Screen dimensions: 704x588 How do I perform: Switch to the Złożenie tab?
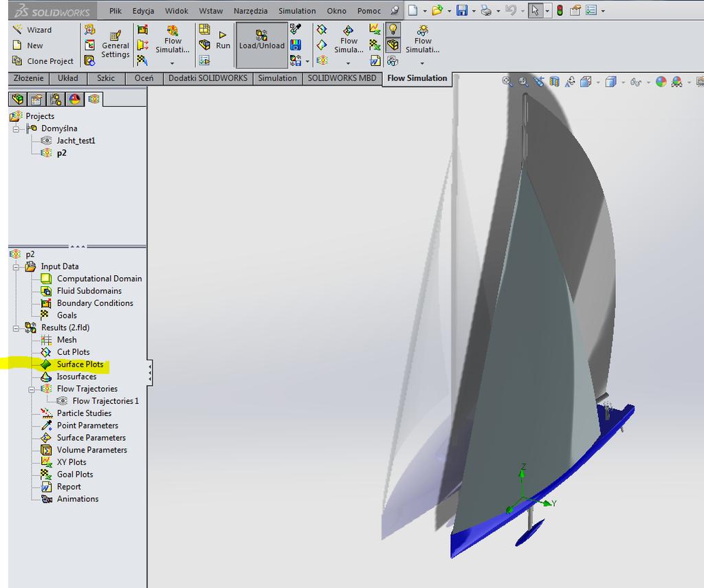[x=29, y=78]
